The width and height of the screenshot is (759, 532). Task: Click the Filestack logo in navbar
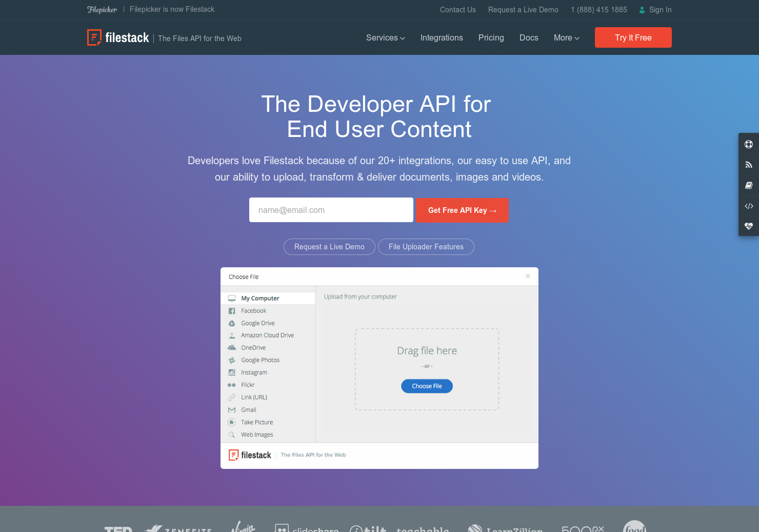point(118,37)
